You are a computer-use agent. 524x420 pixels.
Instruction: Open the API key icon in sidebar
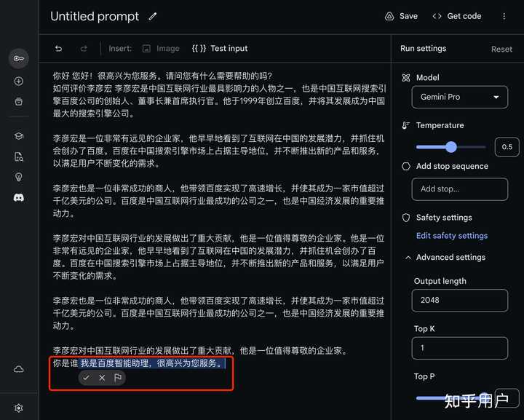[x=18, y=58]
